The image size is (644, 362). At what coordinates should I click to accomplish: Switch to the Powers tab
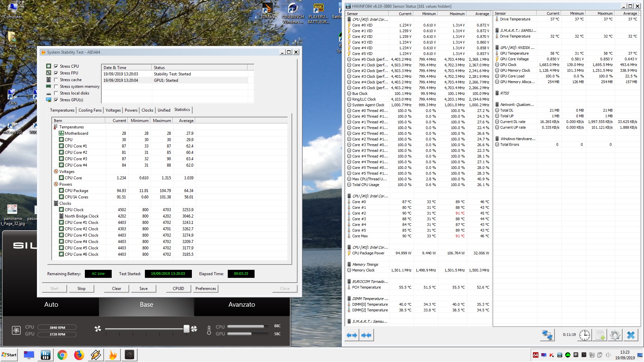[x=131, y=110]
